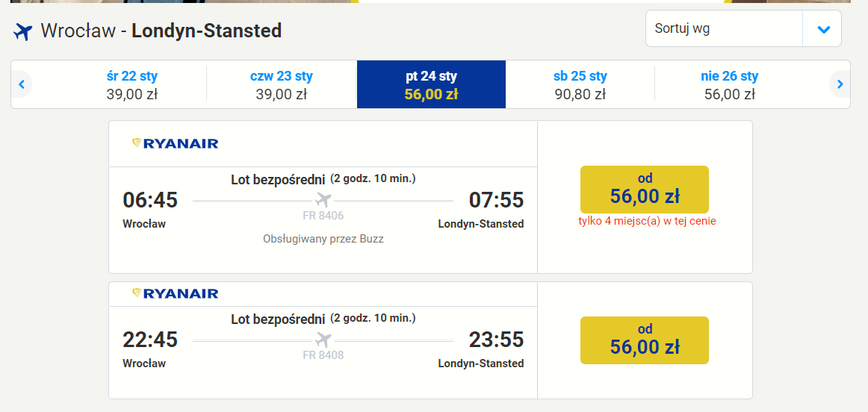Select the pt 24 sty date tab
The image size is (868, 412).
pos(431,84)
